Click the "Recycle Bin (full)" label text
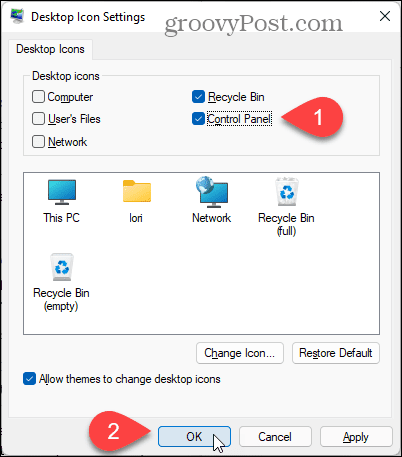402x457 pixels. click(x=286, y=224)
